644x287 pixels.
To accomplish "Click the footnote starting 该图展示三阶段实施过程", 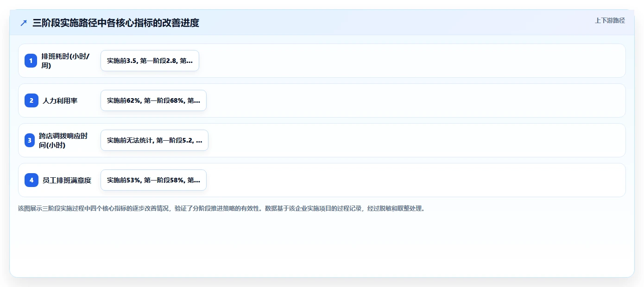I will [x=221, y=208].
